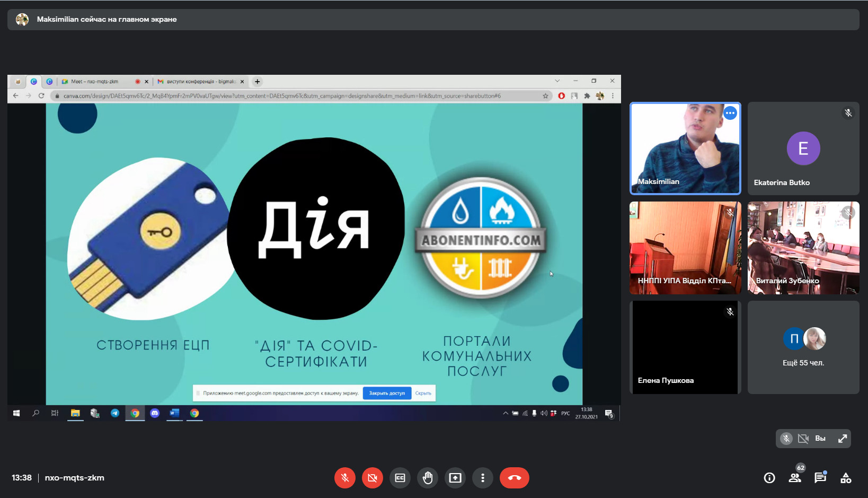
Task: Click the 'СТВОРЕННЯ ЕЦП' slide caption
Action: [153, 345]
